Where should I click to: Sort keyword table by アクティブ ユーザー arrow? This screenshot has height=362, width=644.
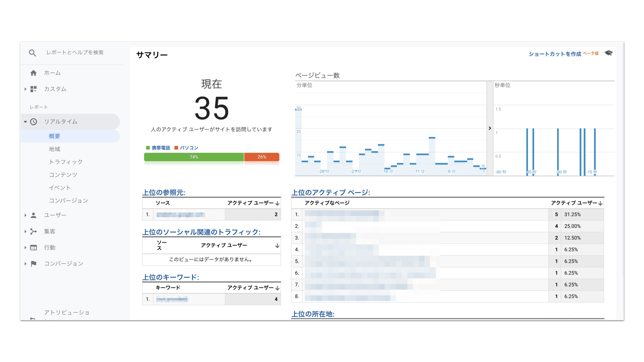pyautogui.click(x=277, y=288)
